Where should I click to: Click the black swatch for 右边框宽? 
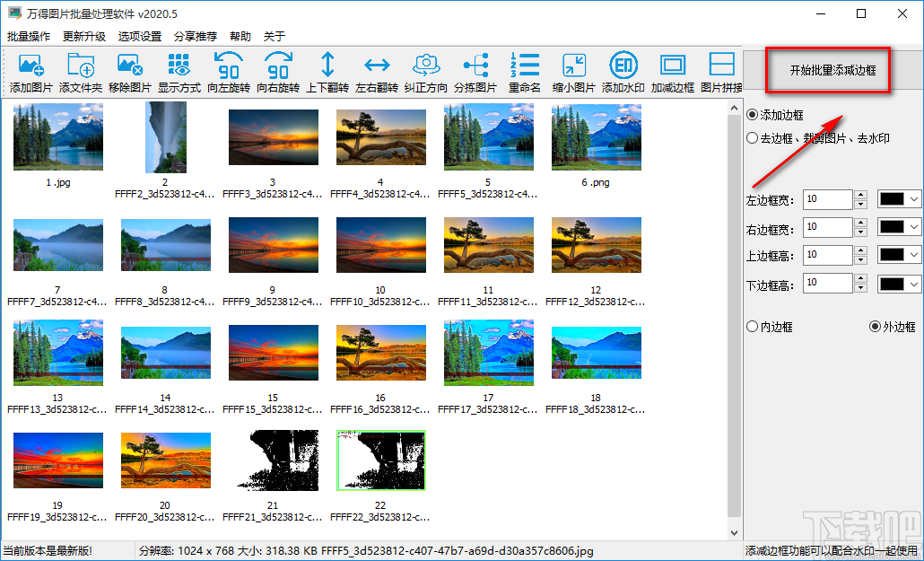[x=893, y=227]
